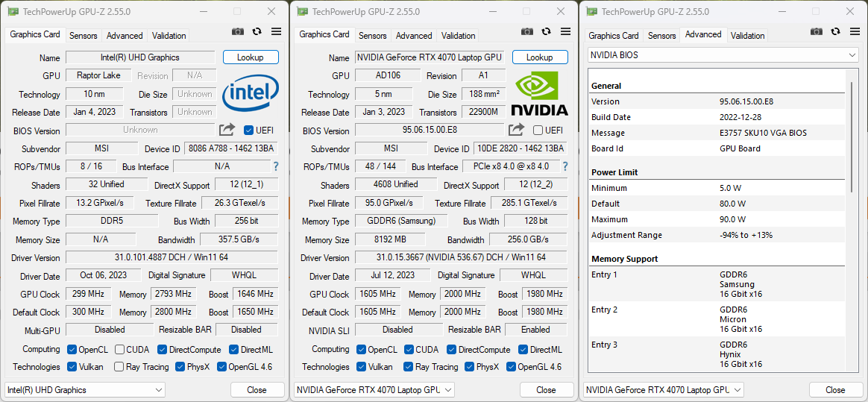Viewport: 868px width, 402px height.
Task: Click Lookup button in Intel window
Action: click(251, 57)
